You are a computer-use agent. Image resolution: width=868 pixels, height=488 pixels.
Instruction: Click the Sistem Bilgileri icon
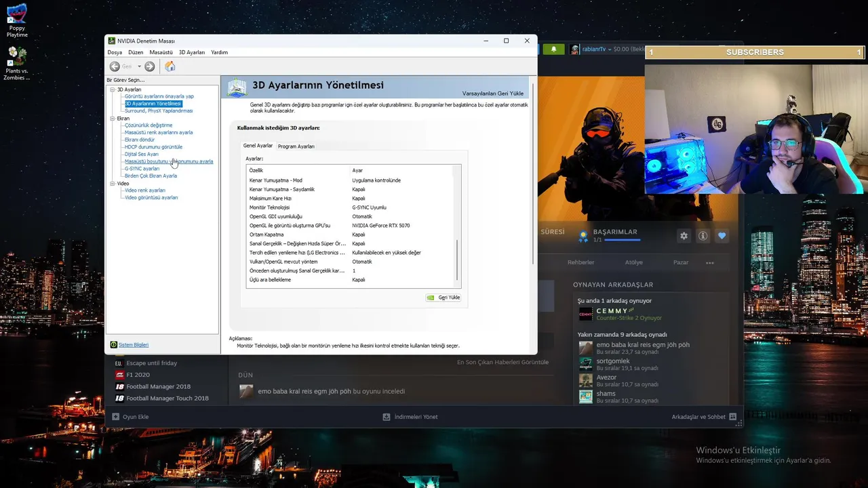(113, 345)
